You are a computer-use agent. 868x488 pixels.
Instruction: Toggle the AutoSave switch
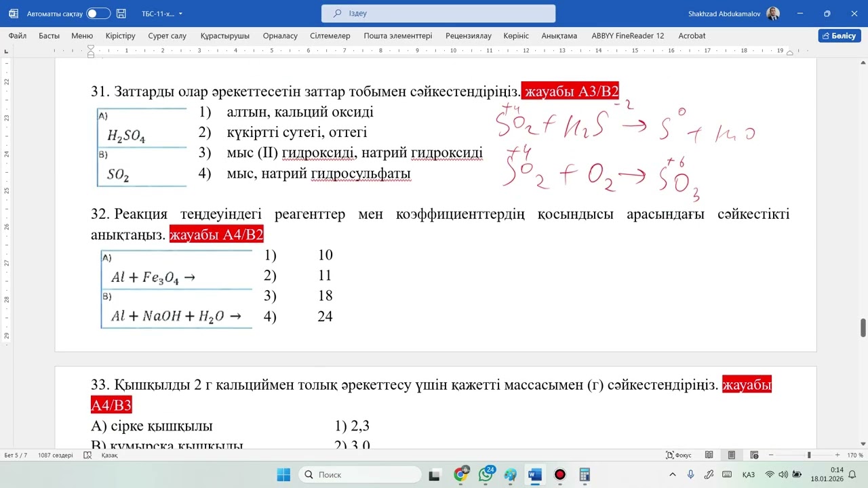[98, 14]
